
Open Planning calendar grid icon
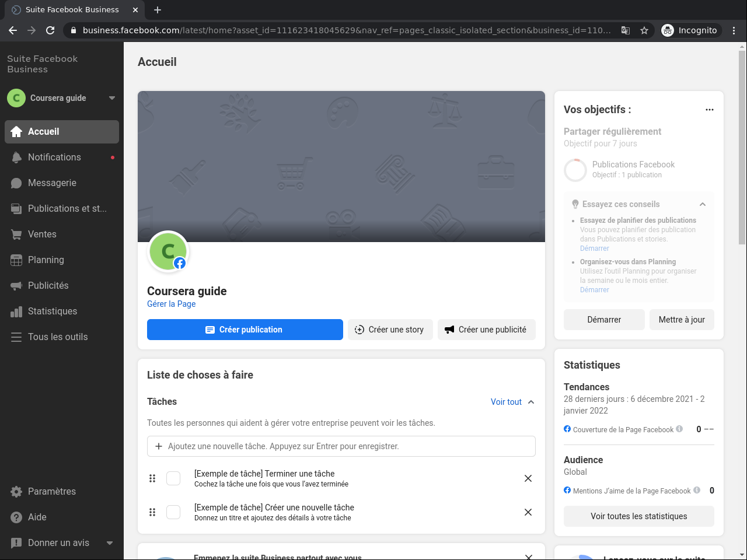tap(16, 260)
